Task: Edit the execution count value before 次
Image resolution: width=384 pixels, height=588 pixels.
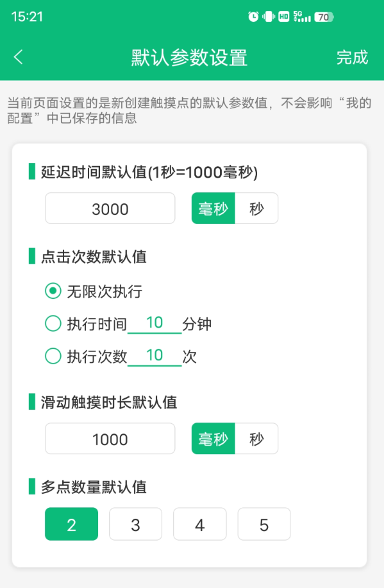Action: pos(154,356)
